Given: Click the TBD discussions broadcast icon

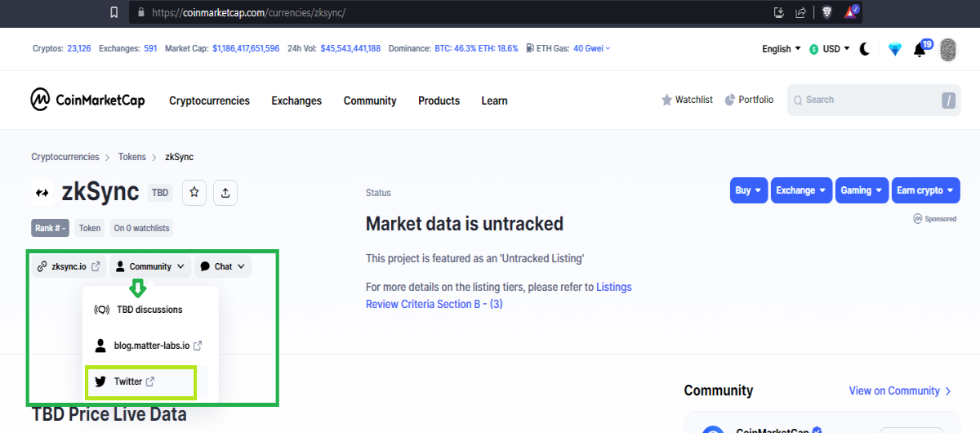Looking at the screenshot, I should pos(102,310).
